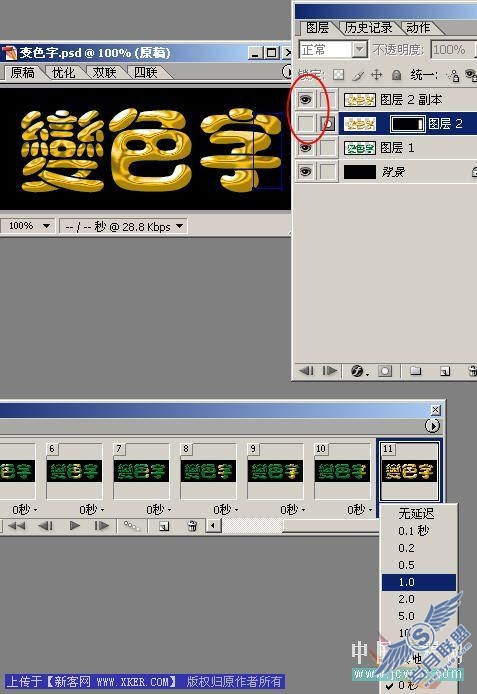Screen dimensions: 477x694
Task: Open frame 10 delay time dropdown
Action: tap(359, 510)
